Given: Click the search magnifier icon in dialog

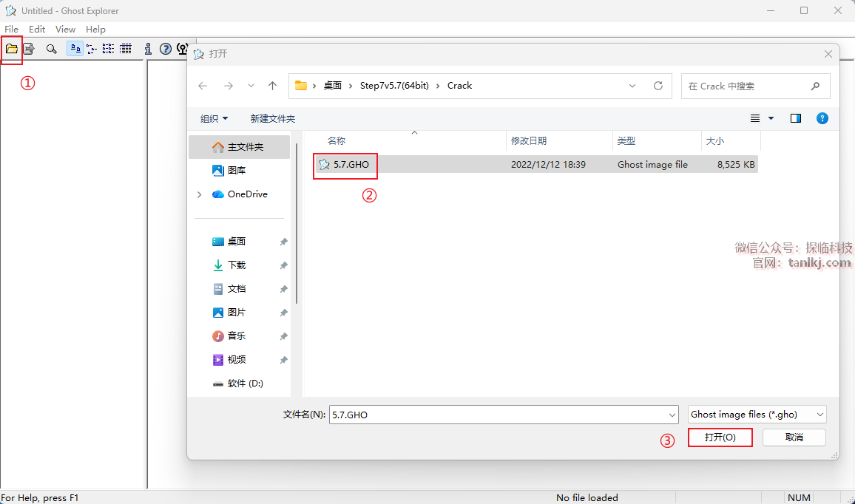Looking at the screenshot, I should pyautogui.click(x=815, y=86).
